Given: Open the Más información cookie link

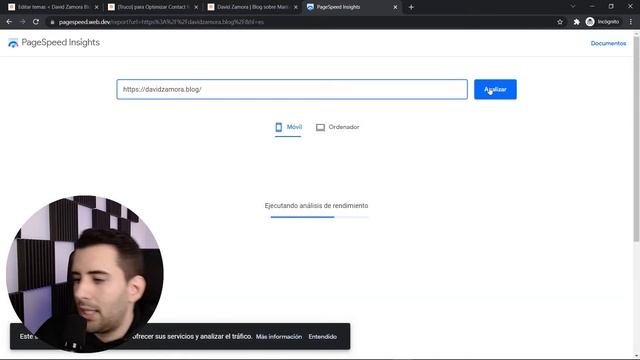Looking at the screenshot, I should pyautogui.click(x=279, y=337).
